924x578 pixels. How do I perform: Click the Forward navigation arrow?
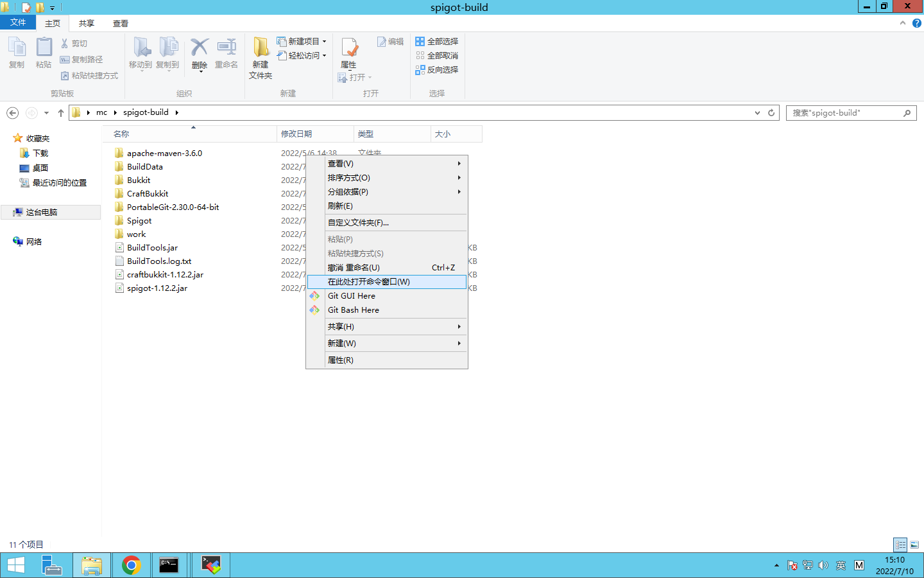coord(31,112)
